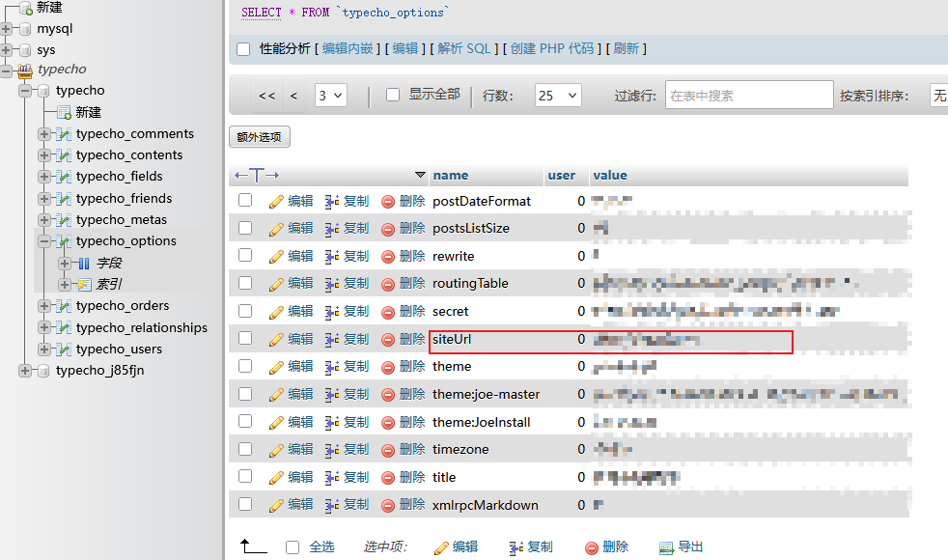Click the copy icon in the theme row

pos(332,367)
